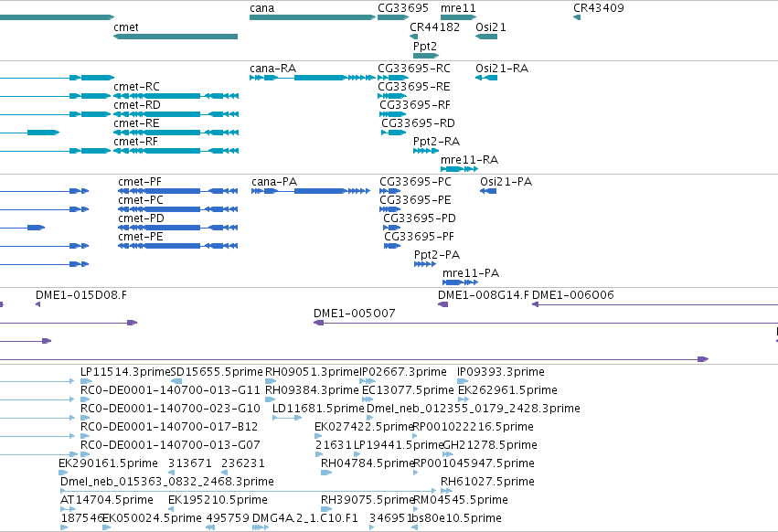
Task: Select the CR43409 gene label
Action: [599, 8]
